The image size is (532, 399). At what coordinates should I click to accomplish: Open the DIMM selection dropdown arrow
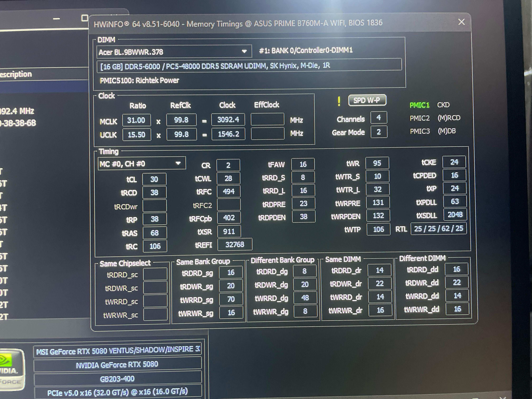(244, 51)
